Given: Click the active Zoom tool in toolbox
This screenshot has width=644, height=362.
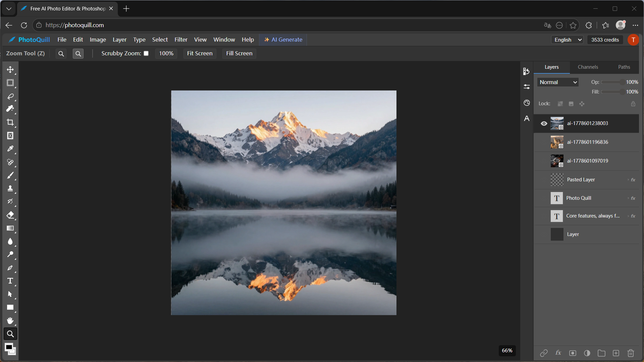Looking at the screenshot, I should 10,334.
